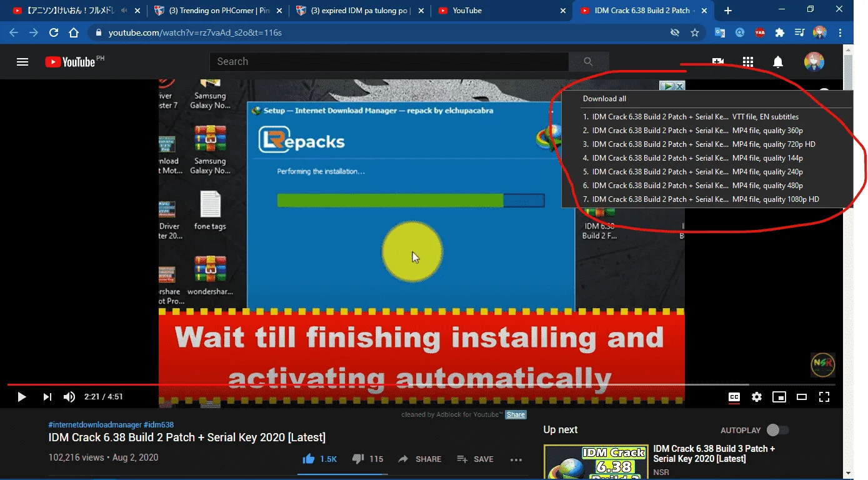Go forward with the browser forward arrow

click(x=34, y=32)
